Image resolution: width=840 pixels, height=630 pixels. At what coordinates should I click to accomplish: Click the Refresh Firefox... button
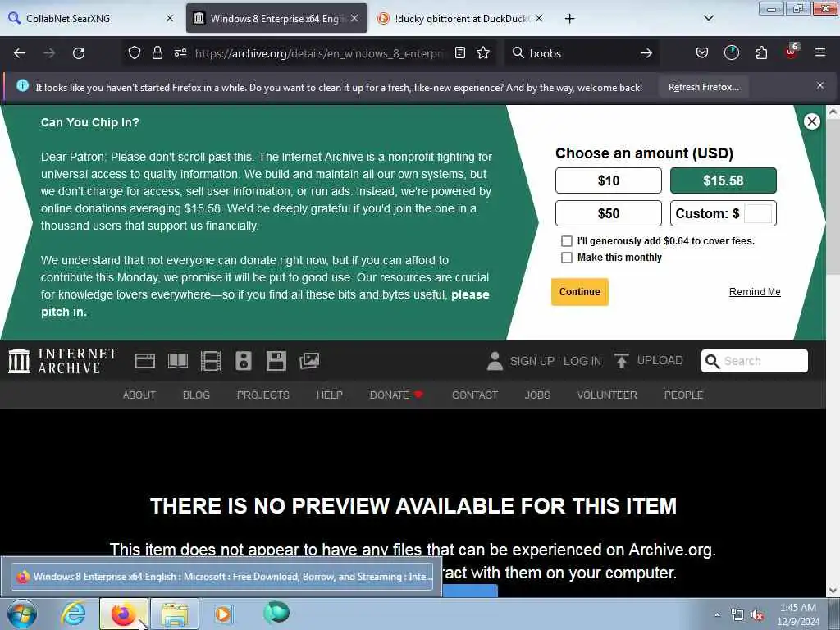coord(703,87)
